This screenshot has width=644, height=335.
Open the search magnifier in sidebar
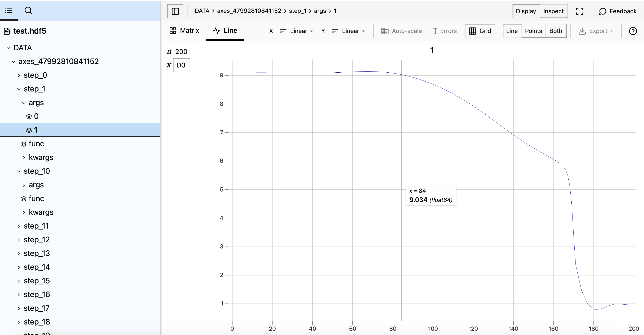coord(28,10)
